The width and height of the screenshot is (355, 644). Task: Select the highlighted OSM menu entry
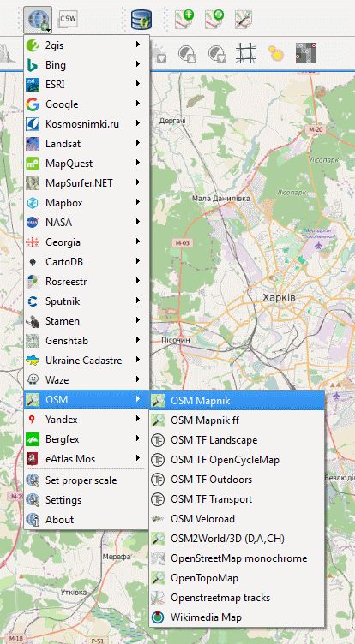click(x=87, y=400)
